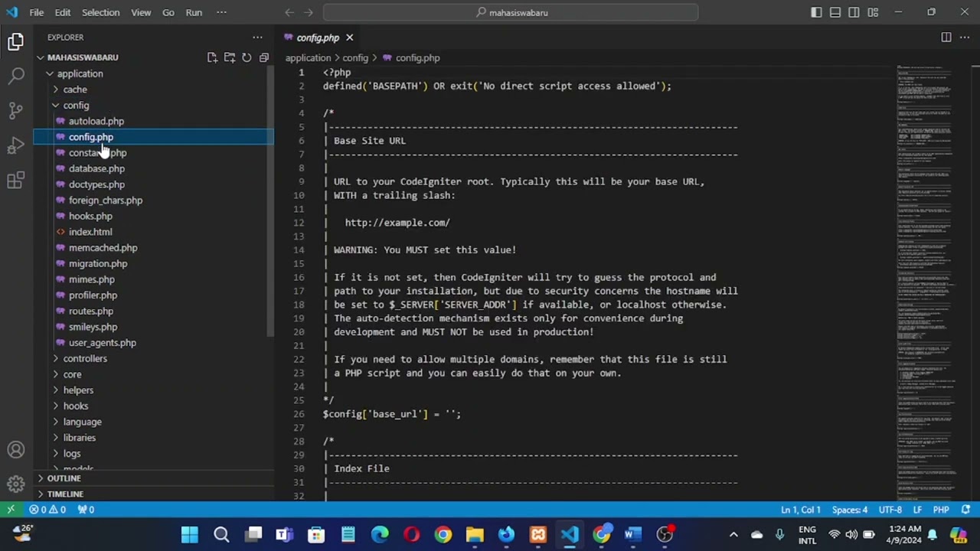Viewport: 980px width, 551px height.
Task: Open database.php in the file tree
Action: click(x=96, y=168)
